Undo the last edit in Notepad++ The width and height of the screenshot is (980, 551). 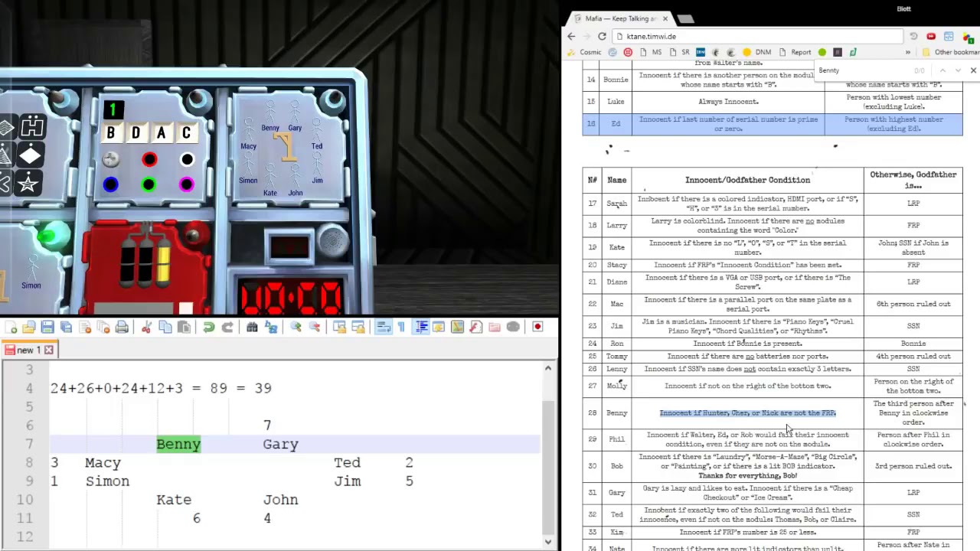[209, 328]
